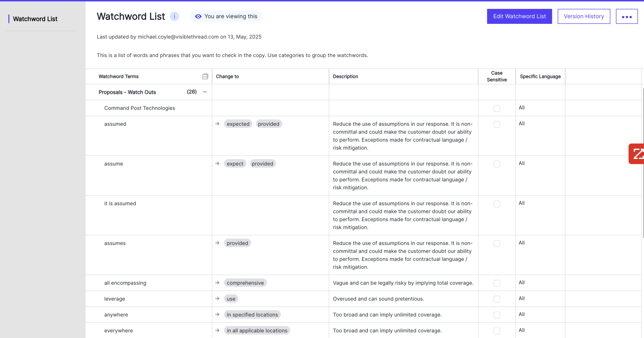
Task: Click the info icon beside Watchword List title
Action: click(174, 16)
